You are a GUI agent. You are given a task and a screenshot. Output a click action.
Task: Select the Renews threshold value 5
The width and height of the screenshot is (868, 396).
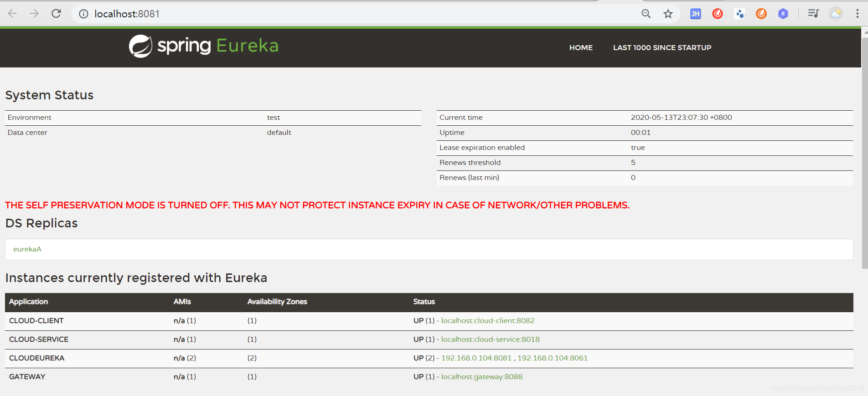(633, 163)
